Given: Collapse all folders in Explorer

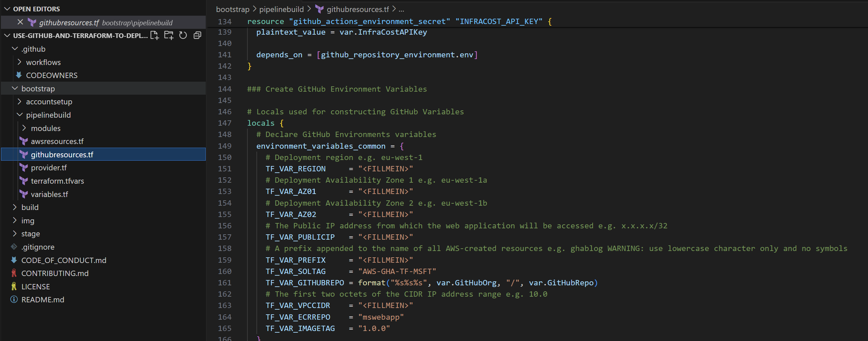Looking at the screenshot, I should point(197,35).
